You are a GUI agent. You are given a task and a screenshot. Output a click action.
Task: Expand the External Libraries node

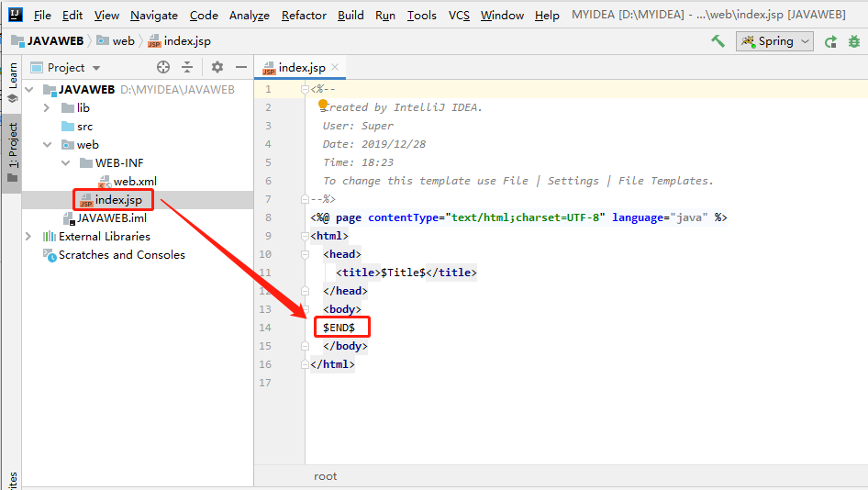tap(28, 237)
